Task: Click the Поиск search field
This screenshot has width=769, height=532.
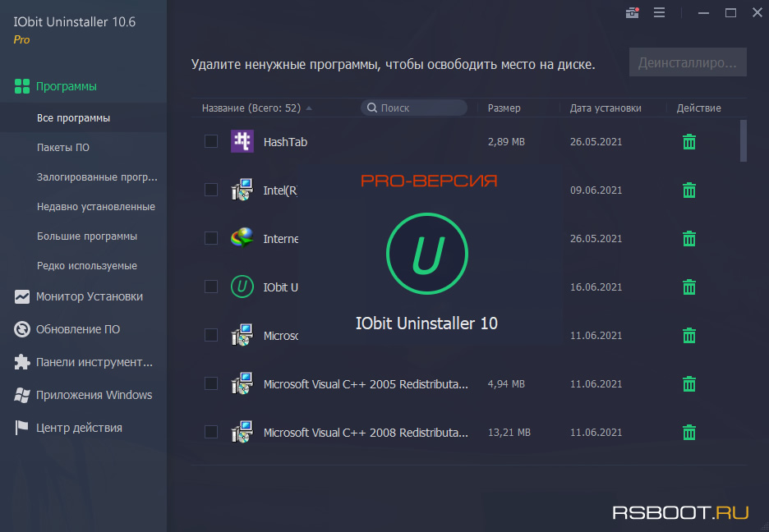Action: point(414,108)
